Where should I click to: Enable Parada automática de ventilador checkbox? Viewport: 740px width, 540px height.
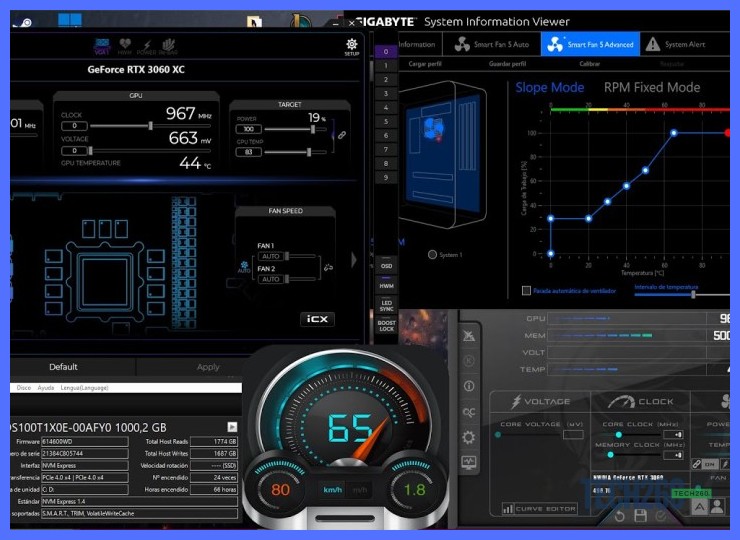(x=526, y=291)
